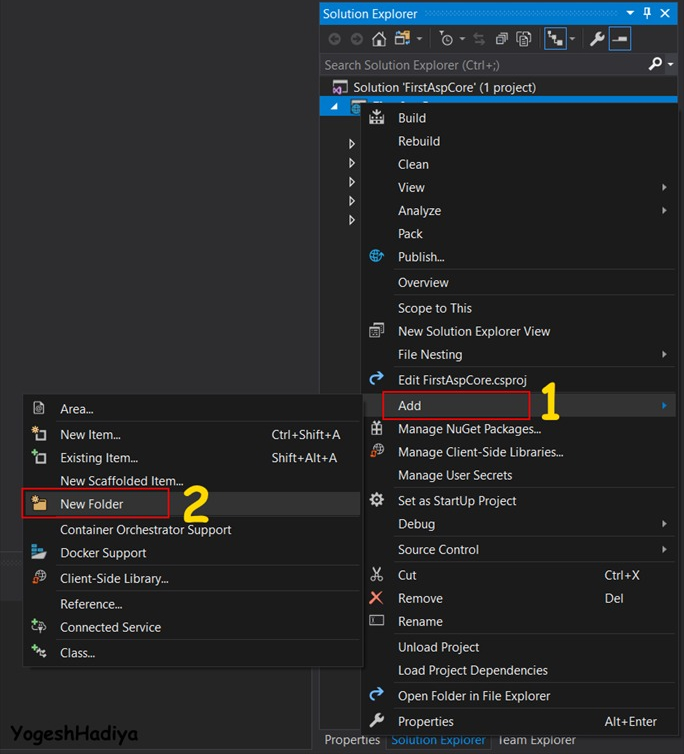
Task: Click the Collapse All icon
Action: click(x=502, y=39)
